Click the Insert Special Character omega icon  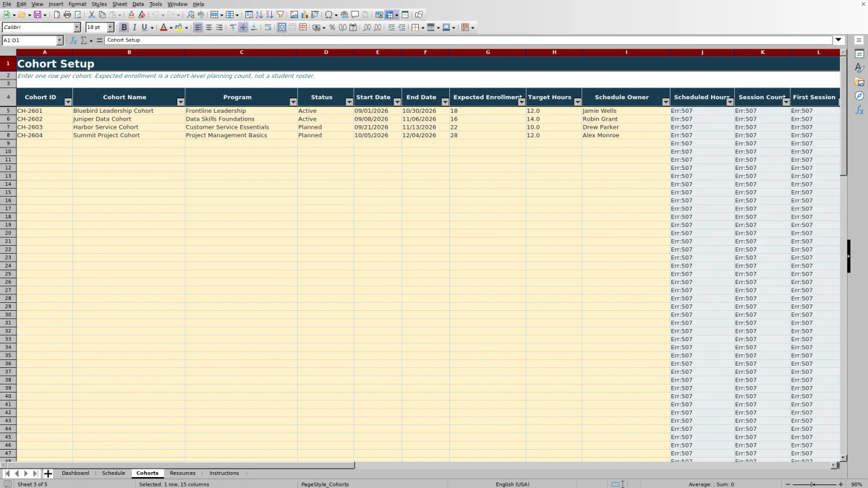click(x=328, y=14)
